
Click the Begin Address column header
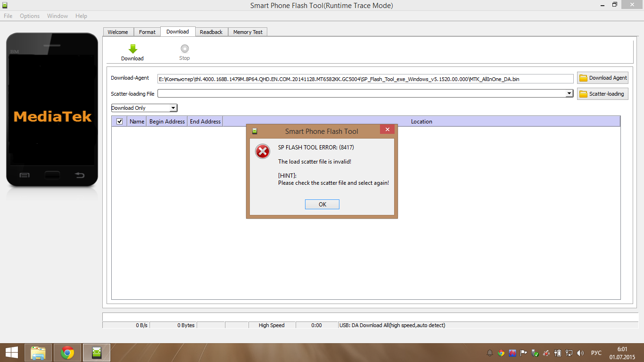point(167,122)
